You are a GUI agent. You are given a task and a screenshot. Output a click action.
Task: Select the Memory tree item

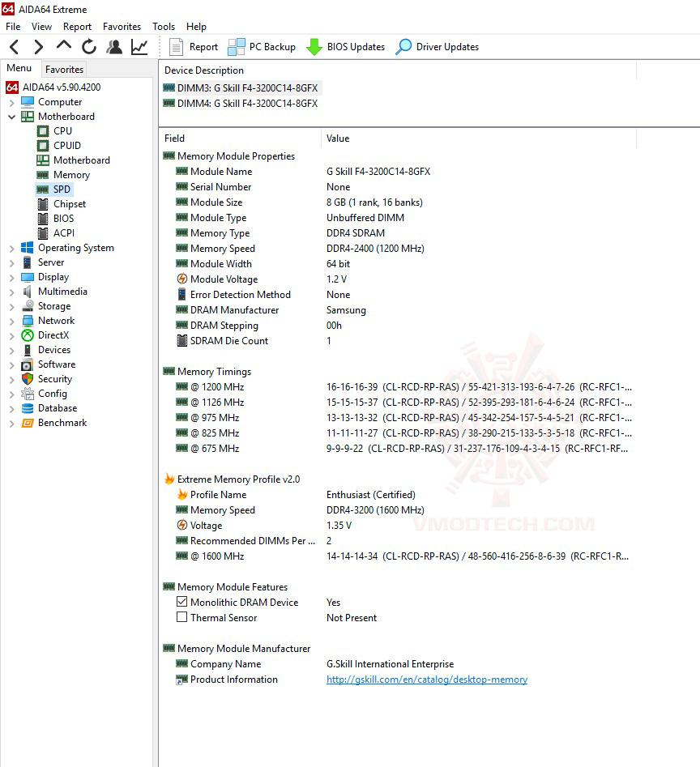[x=71, y=175]
